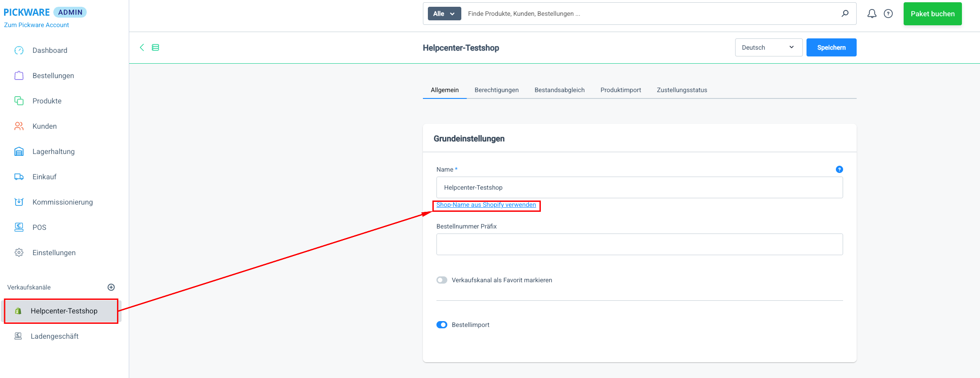
Task: Open the help question mark icon in header
Action: coord(888,14)
